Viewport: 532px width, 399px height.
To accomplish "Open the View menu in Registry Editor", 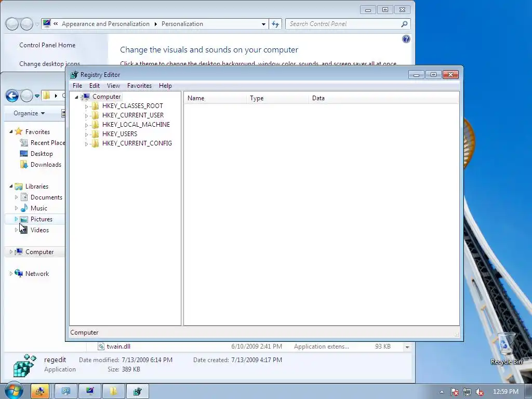I will 113,86.
